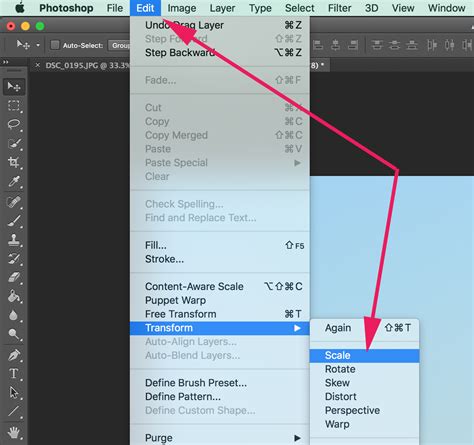Select the Hand tool
The width and height of the screenshot is (474, 445).
[x=14, y=433]
